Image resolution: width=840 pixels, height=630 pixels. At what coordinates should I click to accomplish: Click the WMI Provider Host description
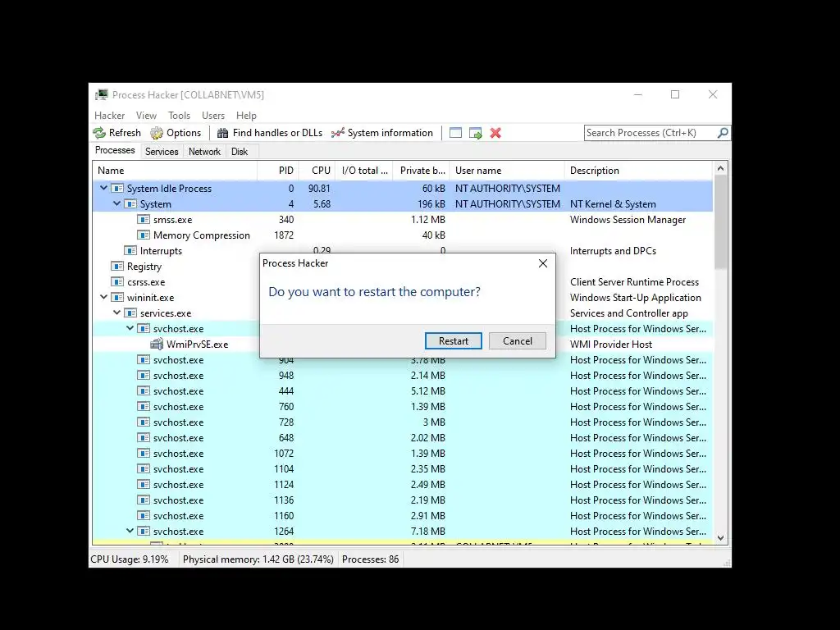click(x=610, y=345)
